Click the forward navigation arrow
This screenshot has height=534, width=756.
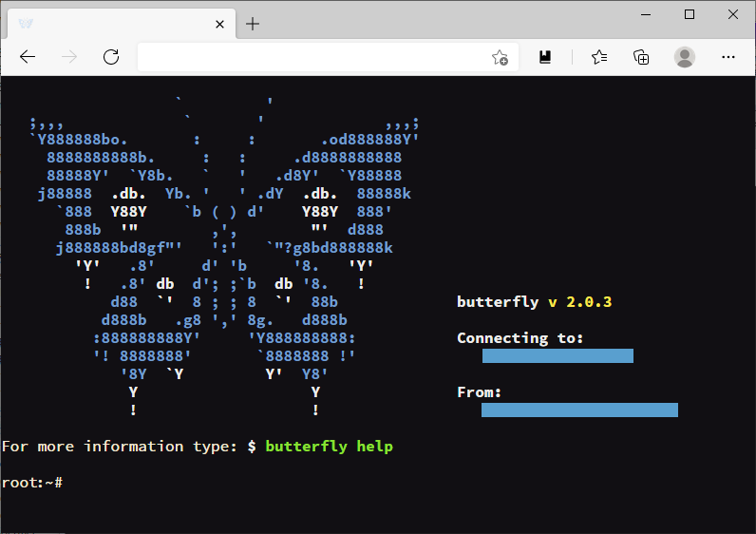coord(69,57)
